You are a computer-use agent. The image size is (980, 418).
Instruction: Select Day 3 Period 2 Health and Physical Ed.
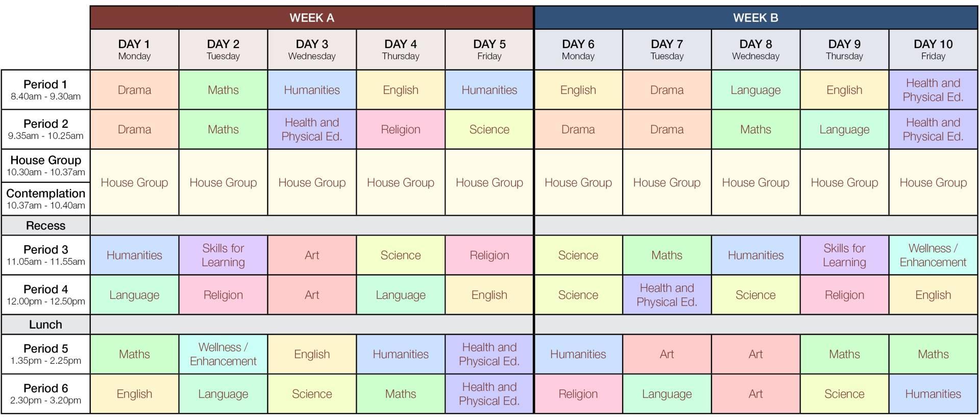312,129
